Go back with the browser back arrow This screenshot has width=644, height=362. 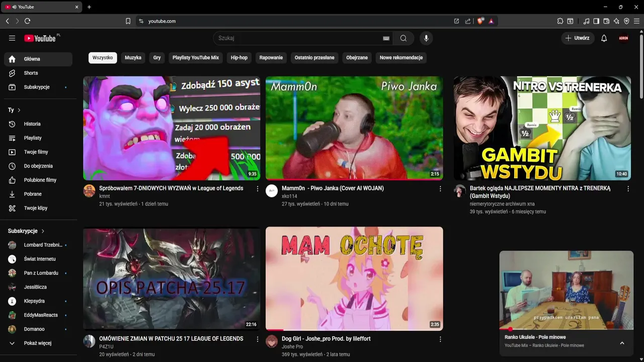[8, 21]
